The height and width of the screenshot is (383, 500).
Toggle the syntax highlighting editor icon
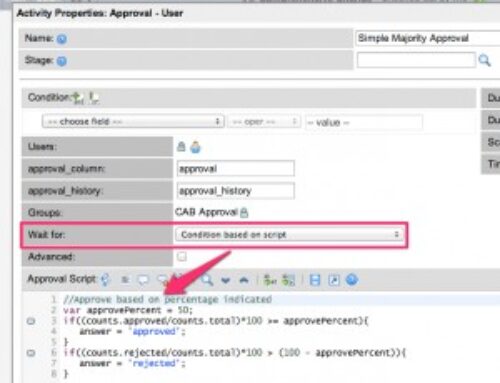[x=125, y=280]
